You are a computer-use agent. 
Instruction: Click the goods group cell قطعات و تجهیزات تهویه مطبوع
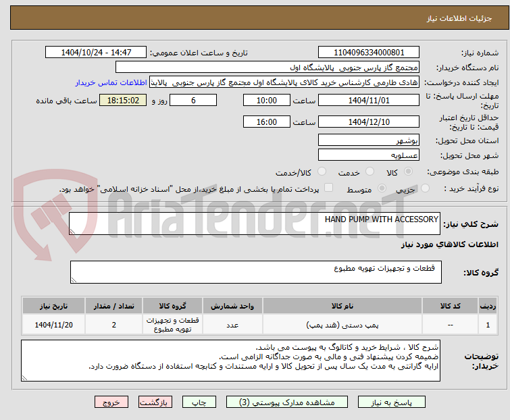[x=172, y=325]
